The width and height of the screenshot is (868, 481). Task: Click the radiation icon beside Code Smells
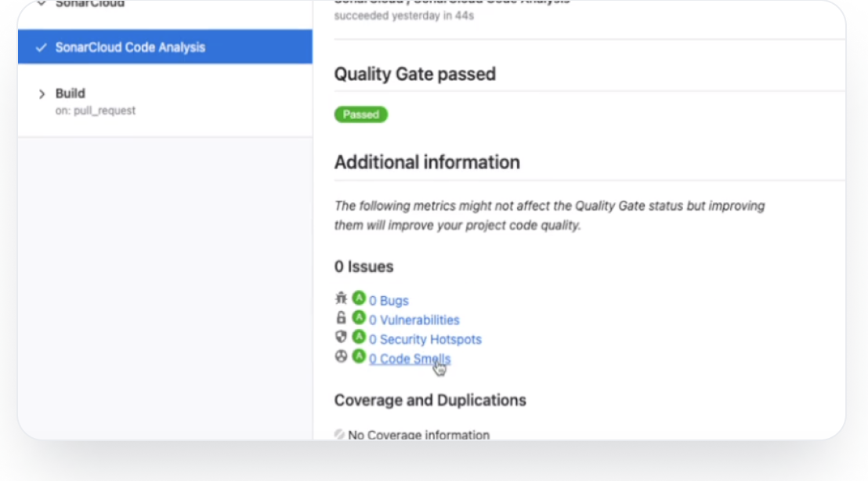point(341,356)
